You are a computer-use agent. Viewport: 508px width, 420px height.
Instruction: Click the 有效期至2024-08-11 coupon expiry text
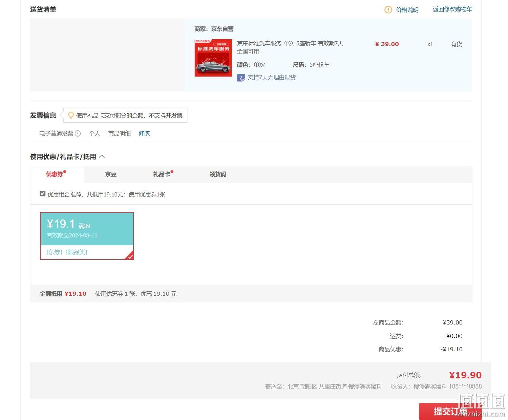(x=72, y=235)
